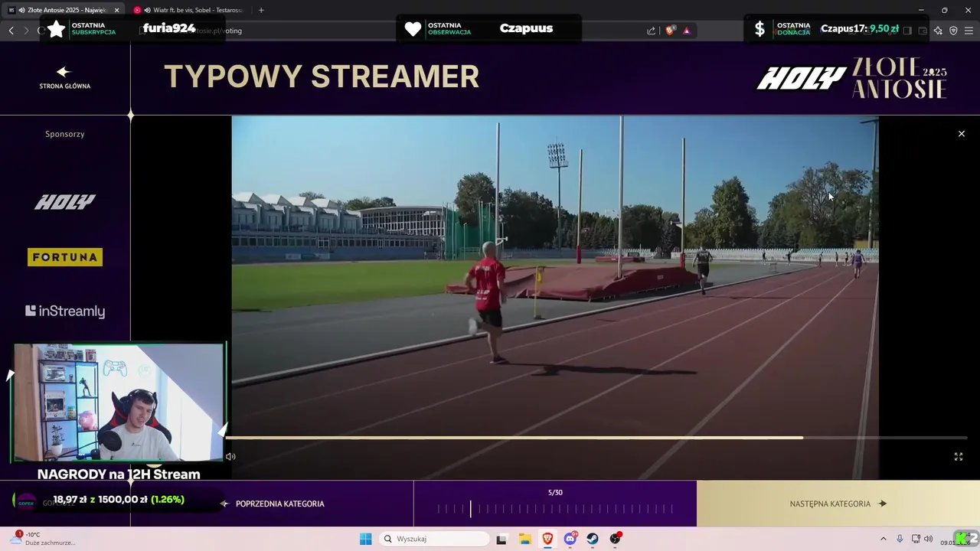Click the TYPOWY STREAMER category heading

[x=322, y=77]
